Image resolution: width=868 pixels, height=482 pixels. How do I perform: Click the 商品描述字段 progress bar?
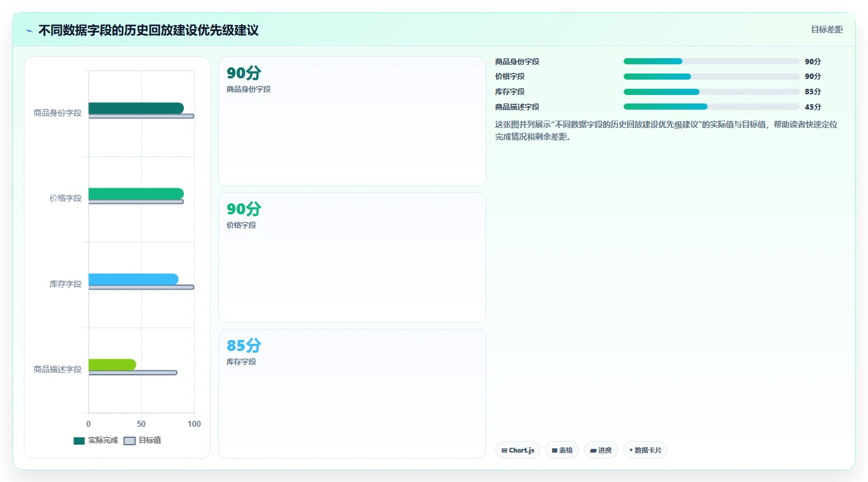(711, 107)
